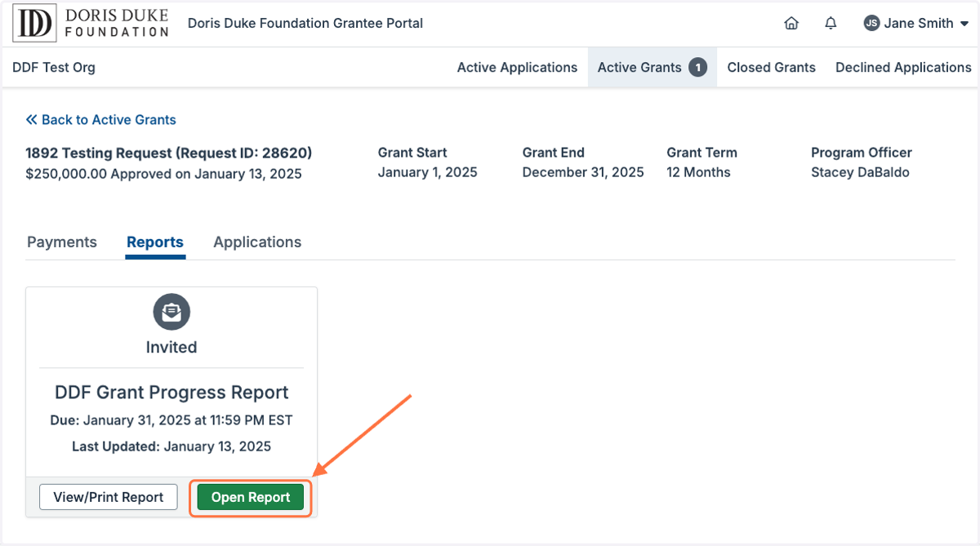View the Declined Applications tab
The image size is (980, 546).
point(903,68)
